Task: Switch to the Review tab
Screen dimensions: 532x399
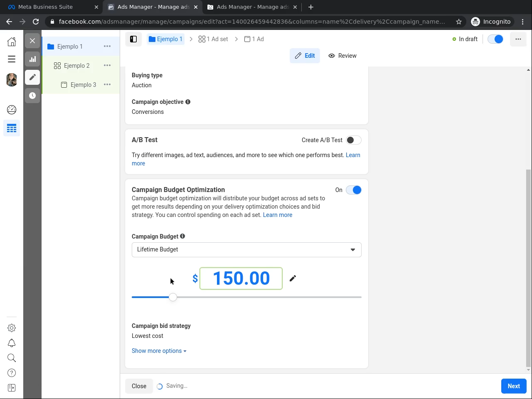Action: [342, 56]
